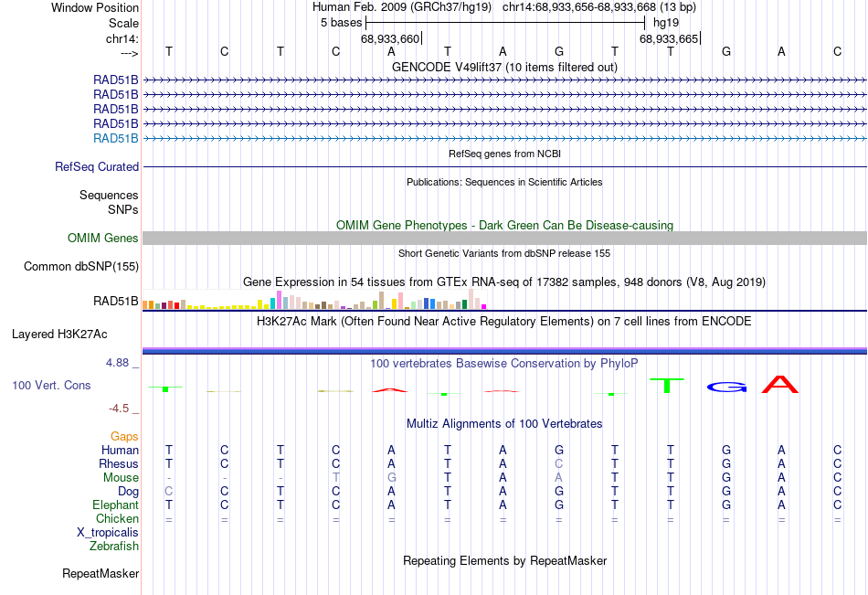868x595 pixels.
Task: Select the Mouse alignment row label
Action: click(121, 477)
